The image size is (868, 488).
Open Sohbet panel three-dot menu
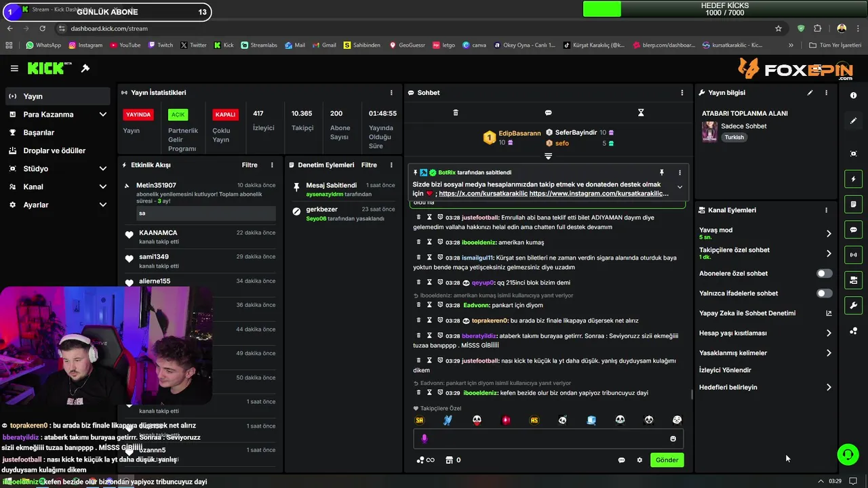click(682, 93)
